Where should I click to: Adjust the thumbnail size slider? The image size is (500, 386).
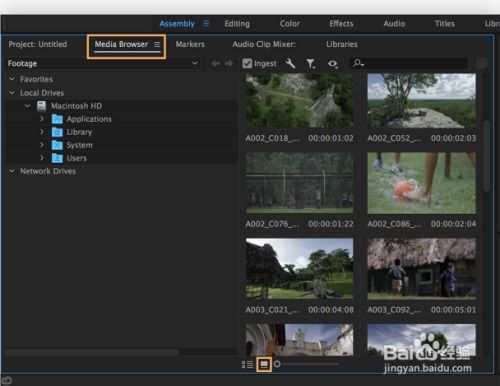[307, 364]
